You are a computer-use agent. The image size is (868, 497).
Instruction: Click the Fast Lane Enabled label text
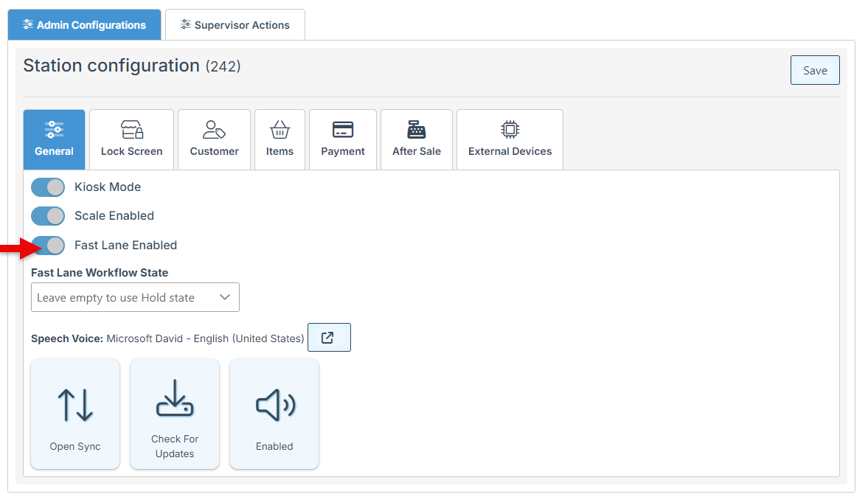coord(125,246)
